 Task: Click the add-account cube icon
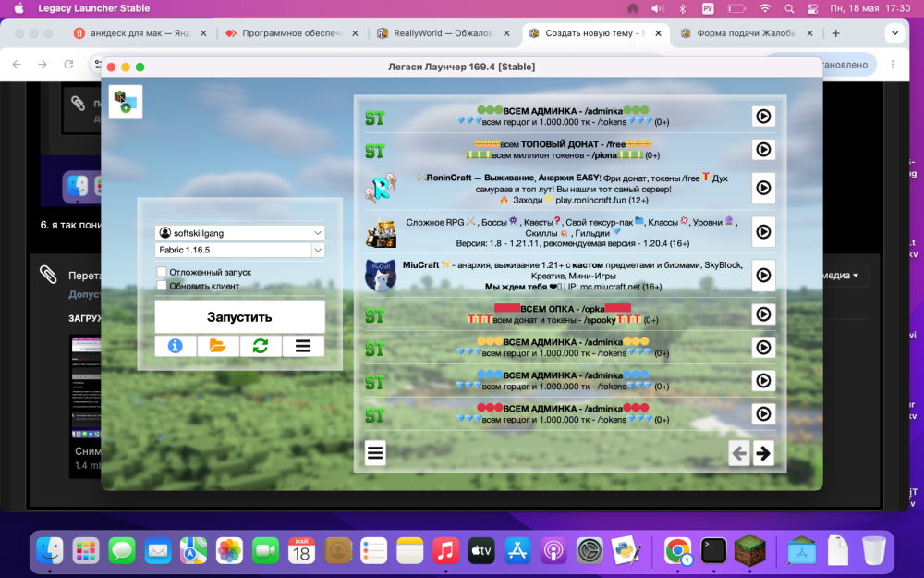(126, 102)
